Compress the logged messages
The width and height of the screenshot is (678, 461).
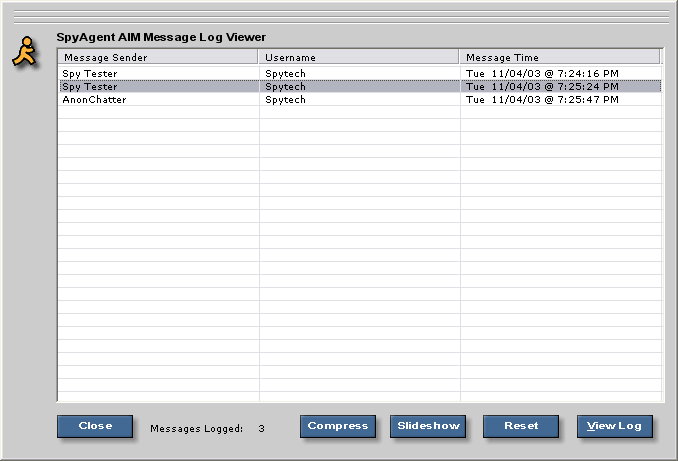pos(338,426)
